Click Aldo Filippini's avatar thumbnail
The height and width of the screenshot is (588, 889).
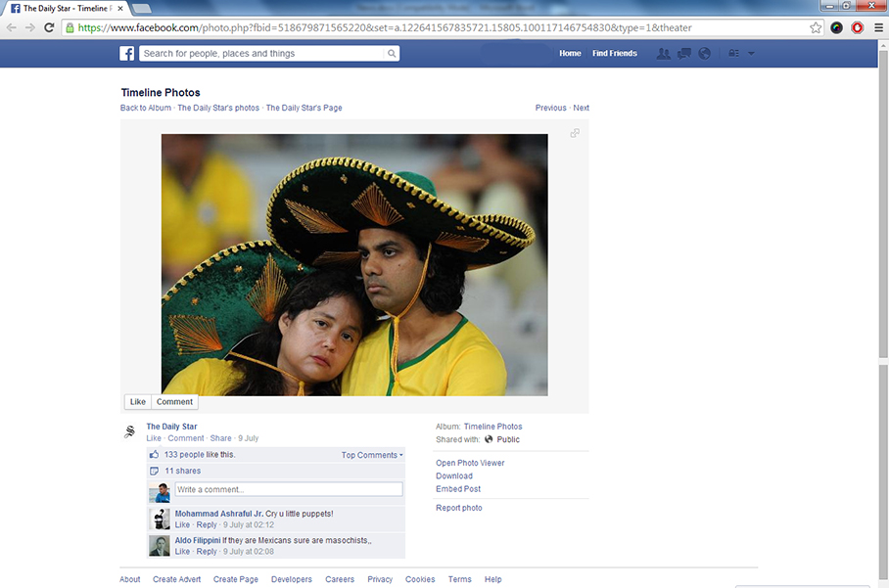point(160,546)
